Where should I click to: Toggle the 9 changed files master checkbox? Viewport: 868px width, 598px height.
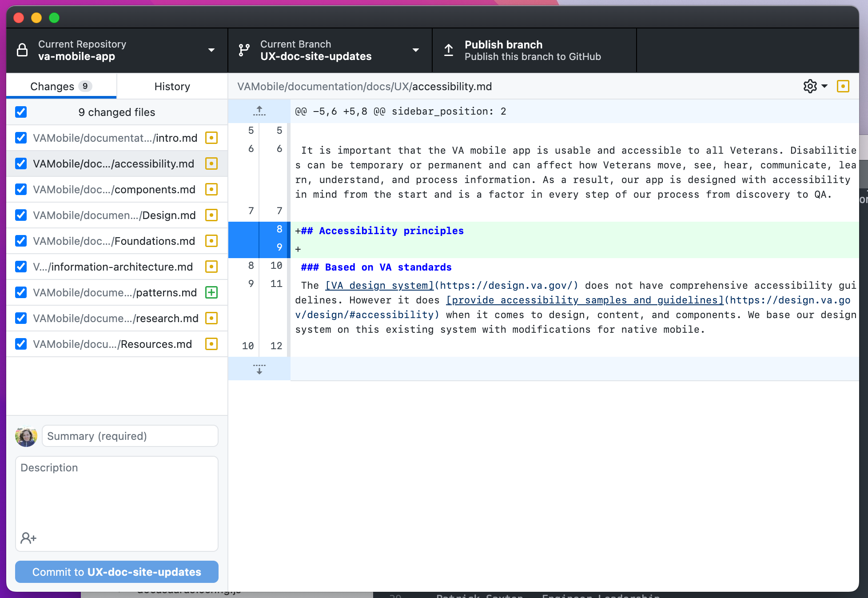[x=21, y=112]
